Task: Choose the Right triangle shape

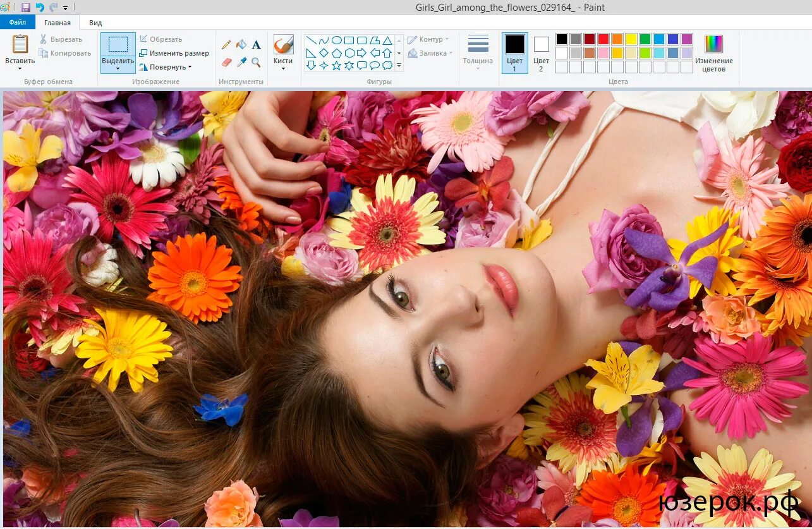Action: [x=311, y=53]
